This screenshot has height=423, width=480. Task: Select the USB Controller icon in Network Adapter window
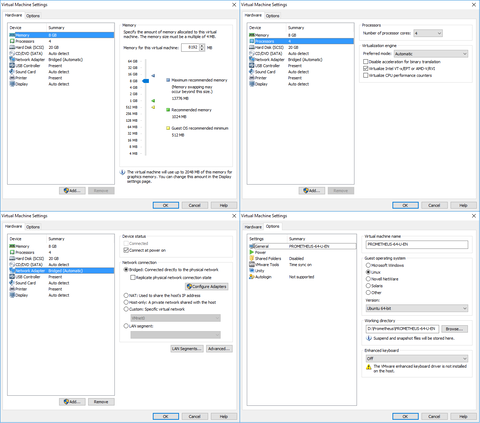point(12,277)
